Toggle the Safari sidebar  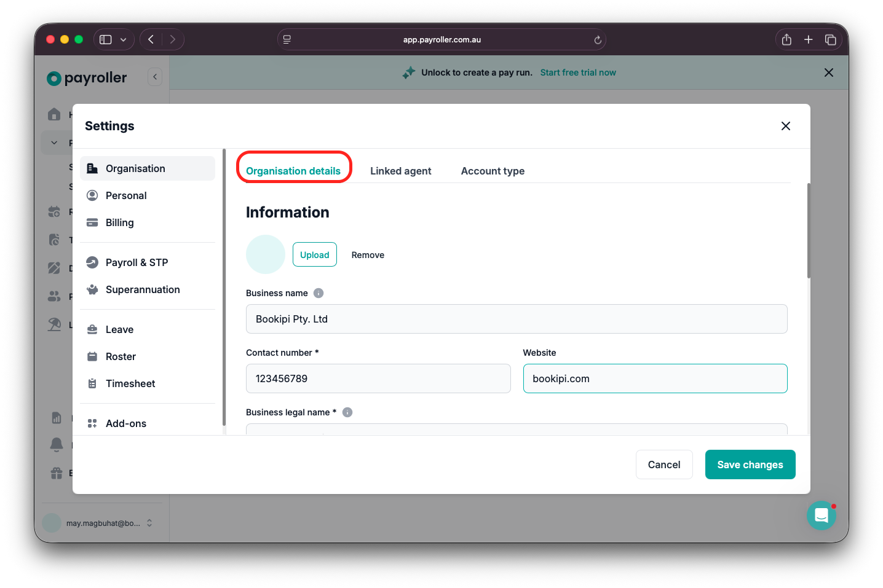coord(106,39)
